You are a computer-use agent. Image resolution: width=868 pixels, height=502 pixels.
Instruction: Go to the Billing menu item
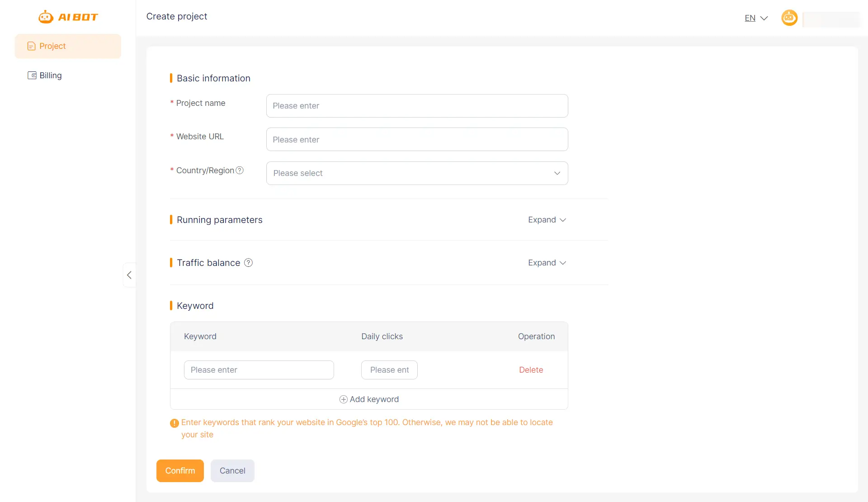(50, 76)
